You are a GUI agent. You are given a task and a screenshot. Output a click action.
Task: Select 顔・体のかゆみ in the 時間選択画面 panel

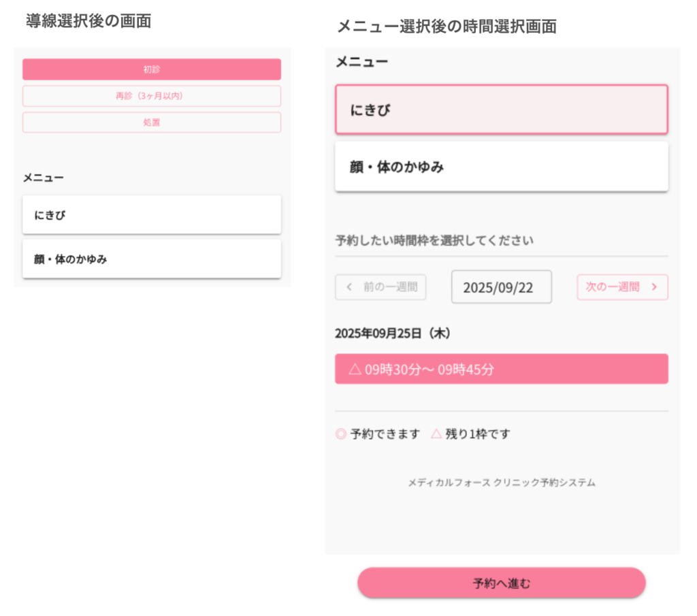(x=501, y=167)
